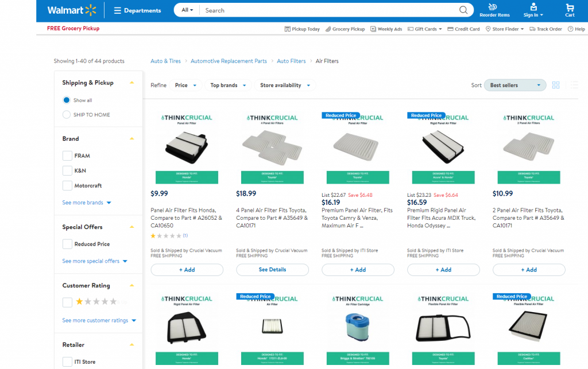Open Reorder Items
The height and width of the screenshot is (369, 588).
point(494,10)
